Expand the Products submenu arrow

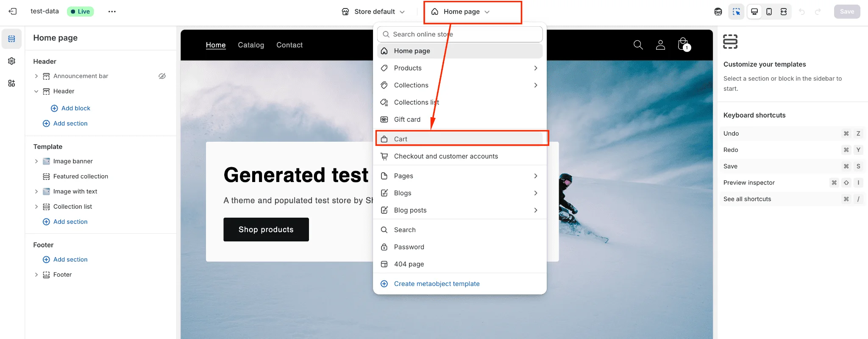pyautogui.click(x=536, y=68)
